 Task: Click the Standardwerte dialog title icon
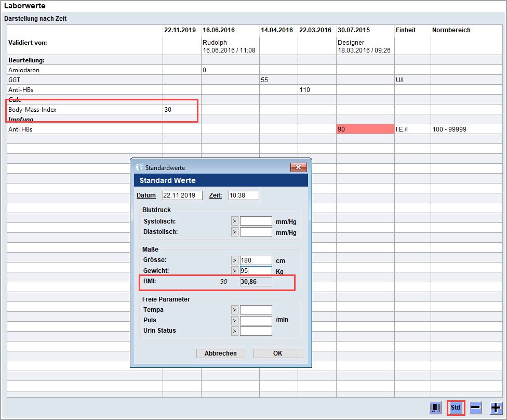(139, 167)
